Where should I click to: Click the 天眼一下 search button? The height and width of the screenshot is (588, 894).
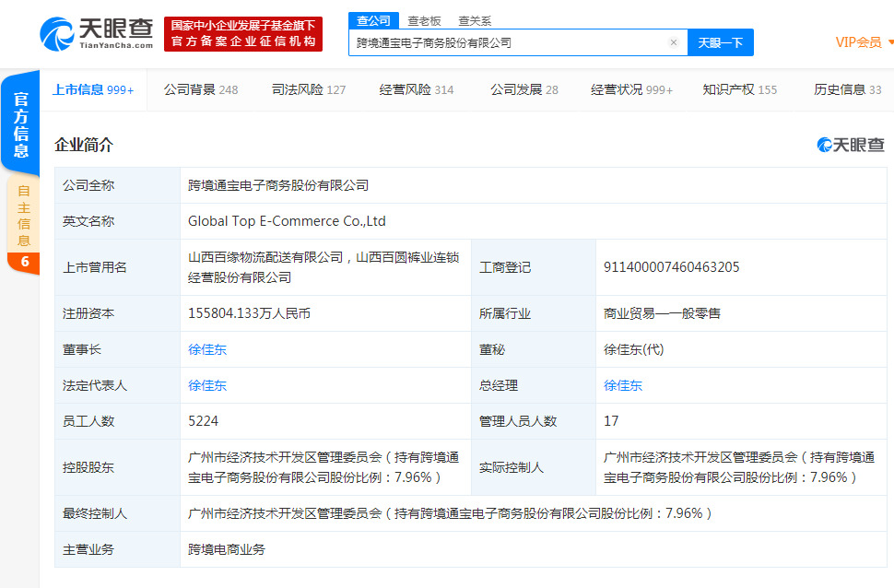click(x=721, y=42)
